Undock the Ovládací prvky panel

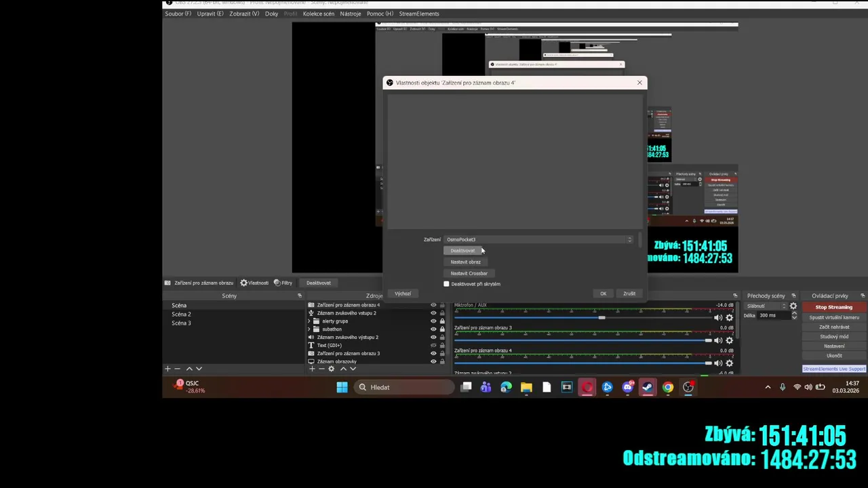(x=863, y=296)
